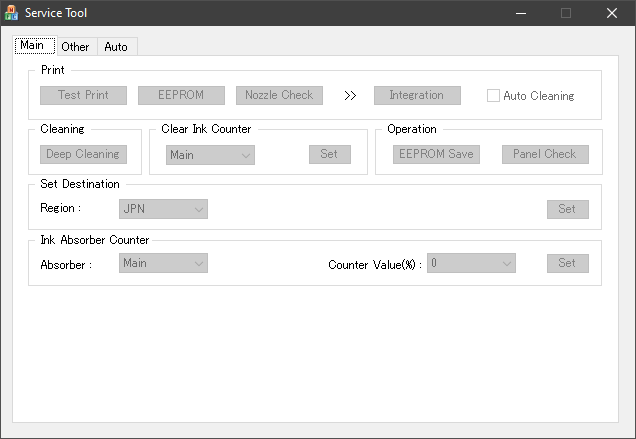Switch to the Main tab
This screenshot has height=439, width=636.
[x=33, y=46]
